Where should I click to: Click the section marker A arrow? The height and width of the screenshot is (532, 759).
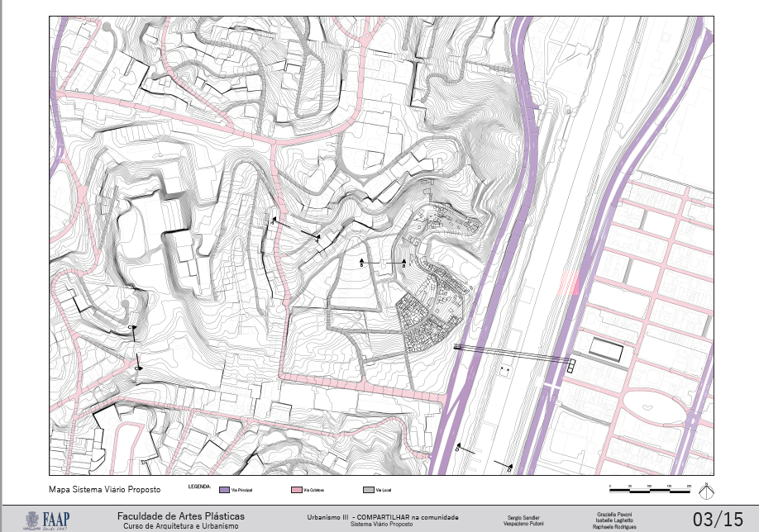[x=274, y=221]
